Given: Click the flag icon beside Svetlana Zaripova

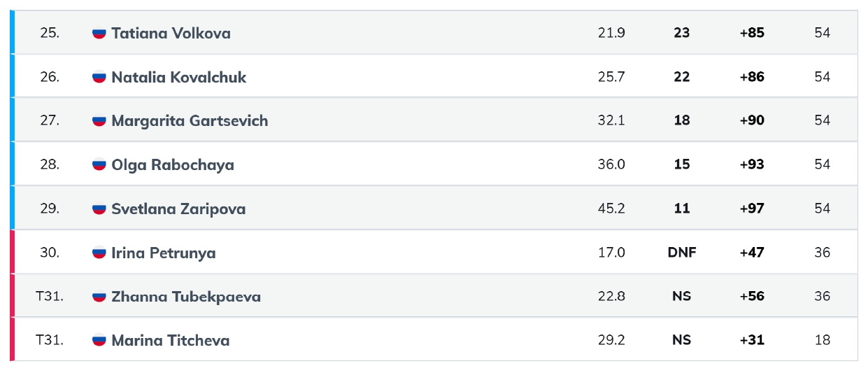Looking at the screenshot, I should click(99, 209).
